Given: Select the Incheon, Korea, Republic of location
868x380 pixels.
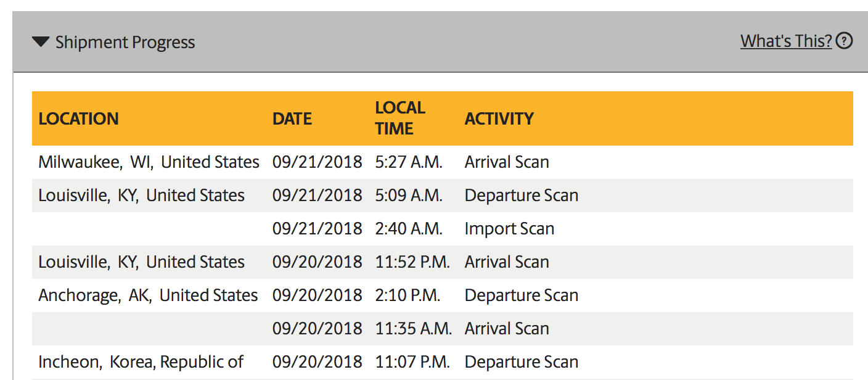Looking at the screenshot, I should click(x=141, y=362).
